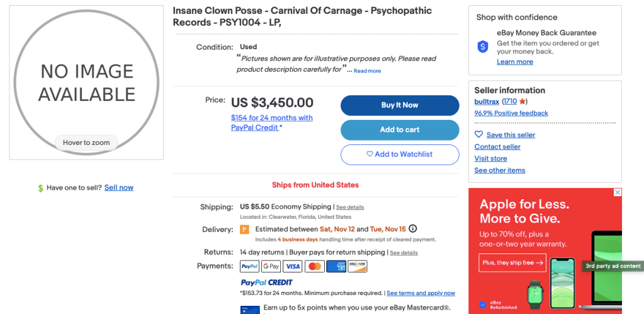Open the delivery estimate info icon

coord(413,229)
